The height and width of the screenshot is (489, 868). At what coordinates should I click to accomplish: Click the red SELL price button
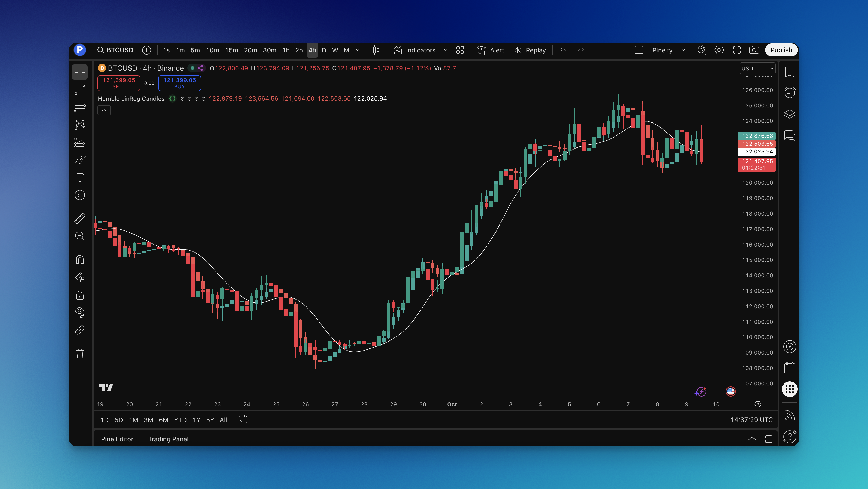click(119, 83)
